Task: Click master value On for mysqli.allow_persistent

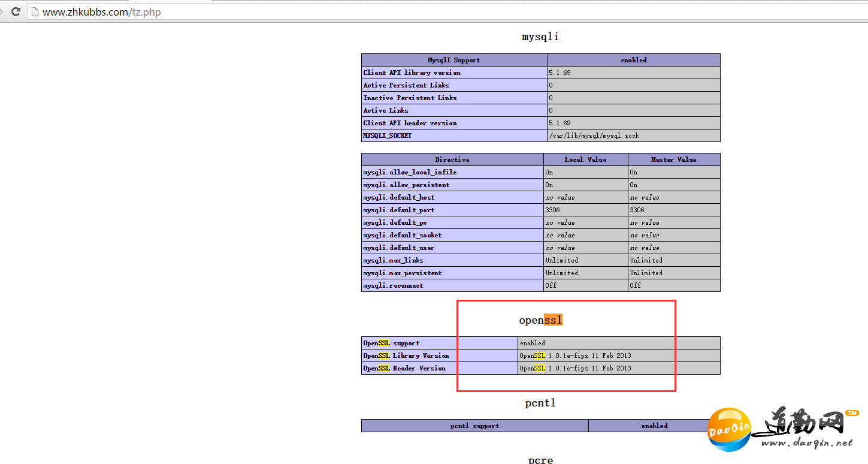Action: point(634,185)
